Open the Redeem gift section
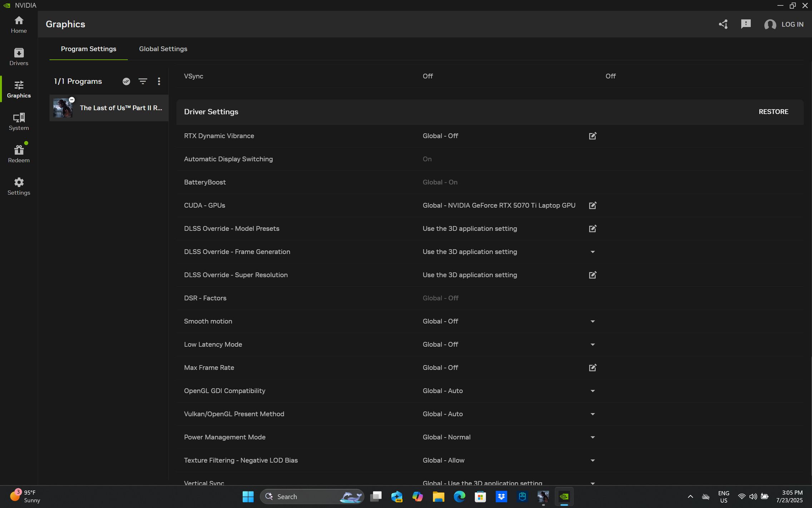The width and height of the screenshot is (812, 508). point(19,154)
